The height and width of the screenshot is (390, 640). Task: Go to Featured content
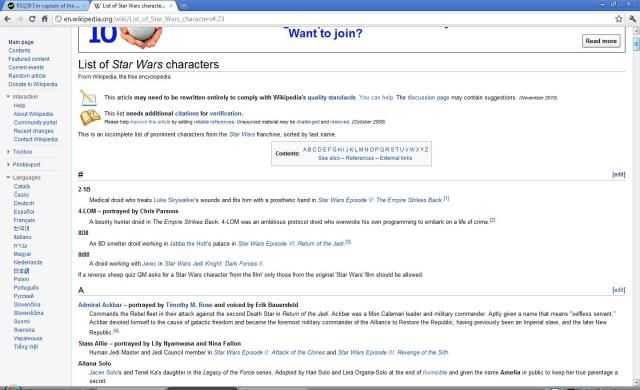[29, 59]
